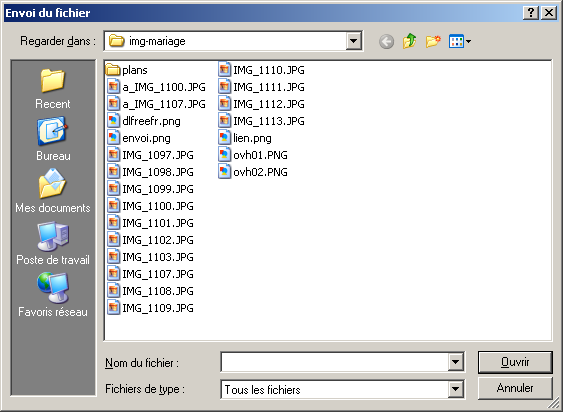Select Poste de travail
This screenshot has width=564, height=413.
pyautogui.click(x=53, y=243)
